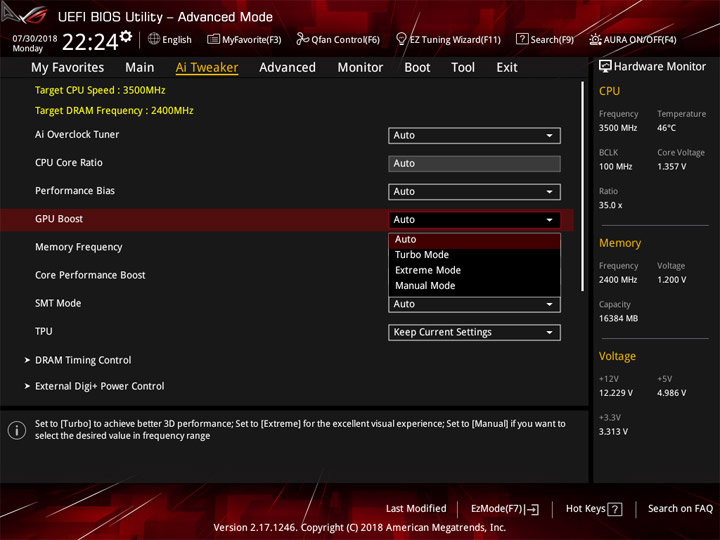This screenshot has width=720, height=540.
Task: Click Search on FAQ
Action: click(x=680, y=509)
